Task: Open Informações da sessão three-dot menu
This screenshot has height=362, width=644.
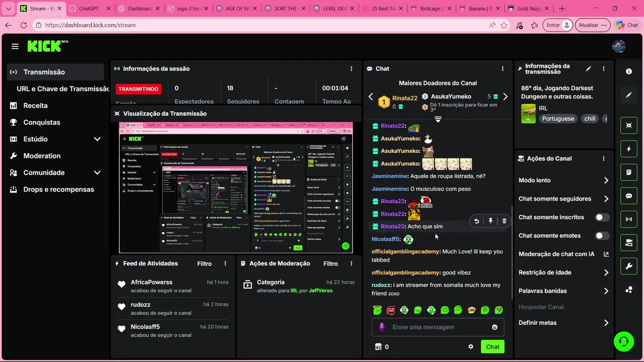Action: [x=351, y=69]
